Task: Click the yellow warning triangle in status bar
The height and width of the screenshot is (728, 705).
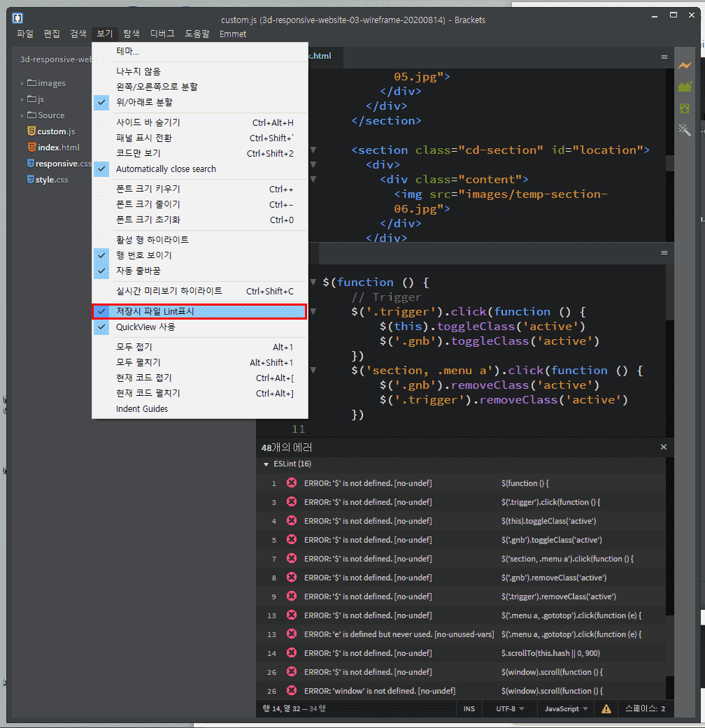Action: 606,708
